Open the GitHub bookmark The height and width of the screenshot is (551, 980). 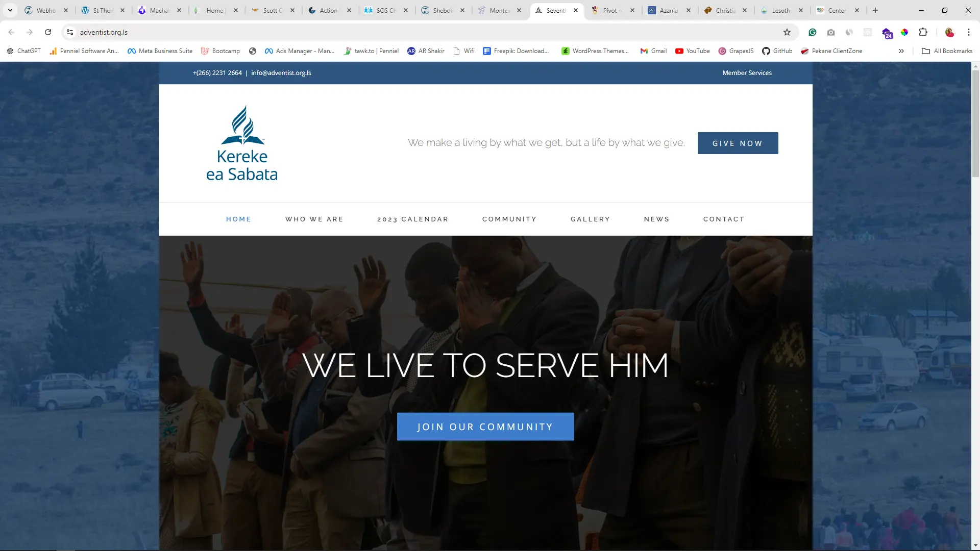point(777,51)
